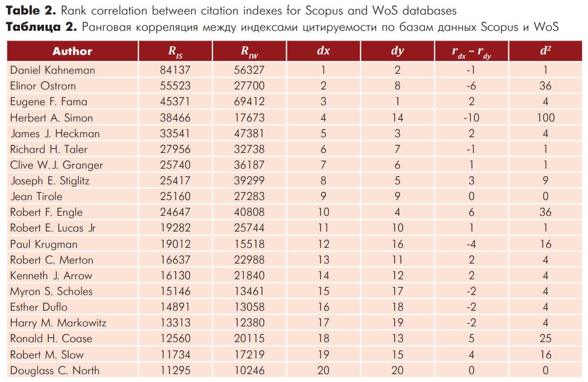588x382 pixels.
Task: Click Robert F. Engle's value 40808
Action: [249, 212]
